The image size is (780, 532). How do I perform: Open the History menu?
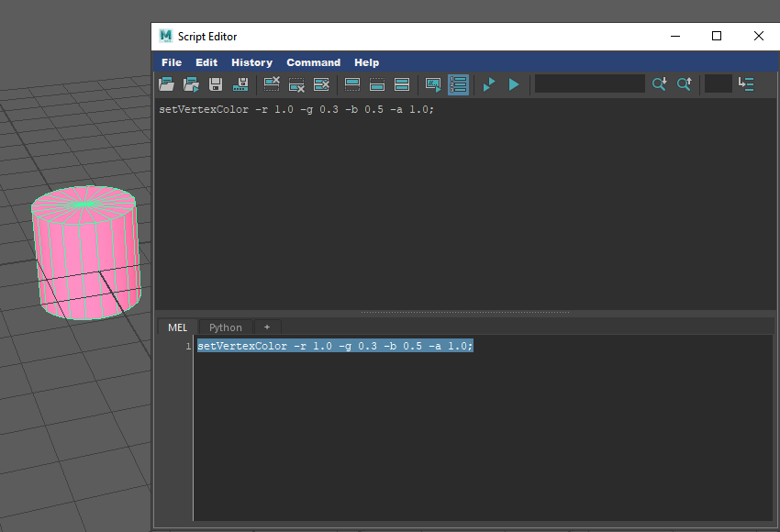click(x=251, y=62)
